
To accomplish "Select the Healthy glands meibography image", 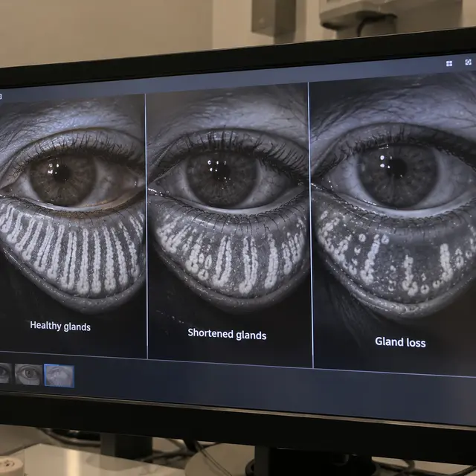I will click(72, 226).
